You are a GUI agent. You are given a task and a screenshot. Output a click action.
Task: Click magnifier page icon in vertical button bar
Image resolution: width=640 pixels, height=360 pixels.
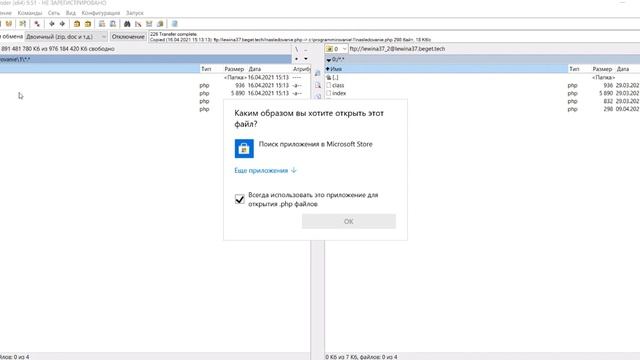(x=318, y=85)
